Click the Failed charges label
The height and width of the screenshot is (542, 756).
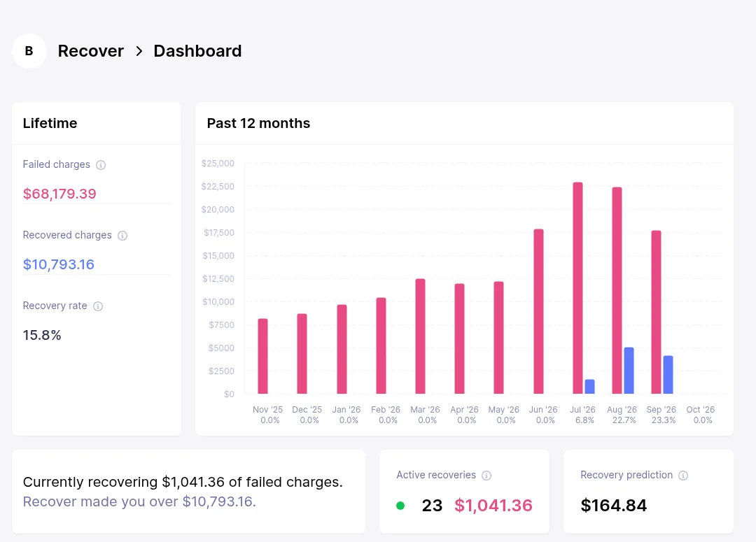[x=57, y=164]
